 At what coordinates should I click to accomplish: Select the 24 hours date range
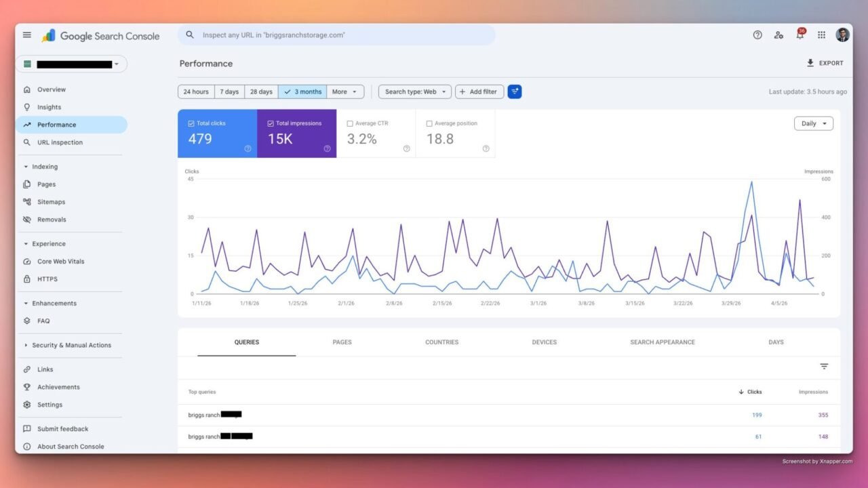pyautogui.click(x=196, y=91)
